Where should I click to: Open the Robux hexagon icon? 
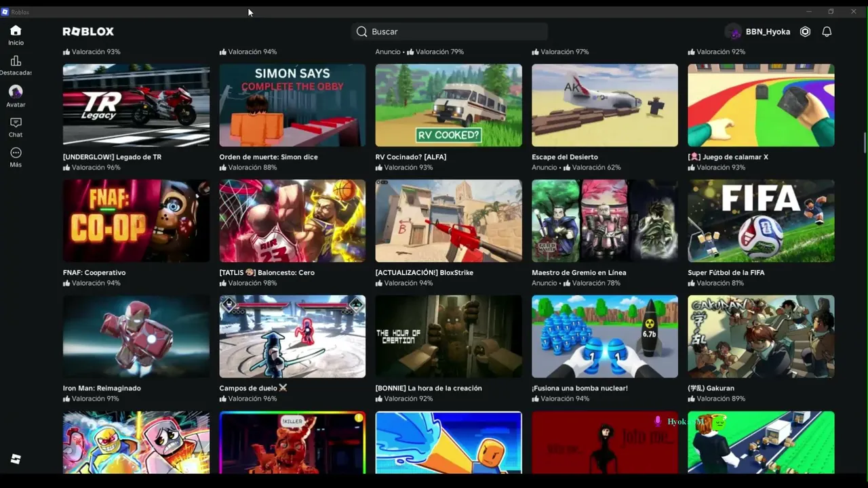[805, 32]
